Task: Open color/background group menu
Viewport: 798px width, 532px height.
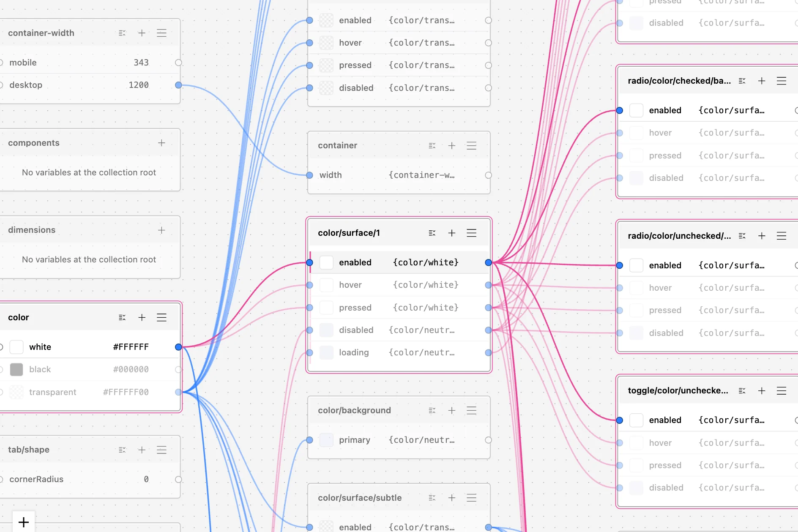Action: coord(472,410)
